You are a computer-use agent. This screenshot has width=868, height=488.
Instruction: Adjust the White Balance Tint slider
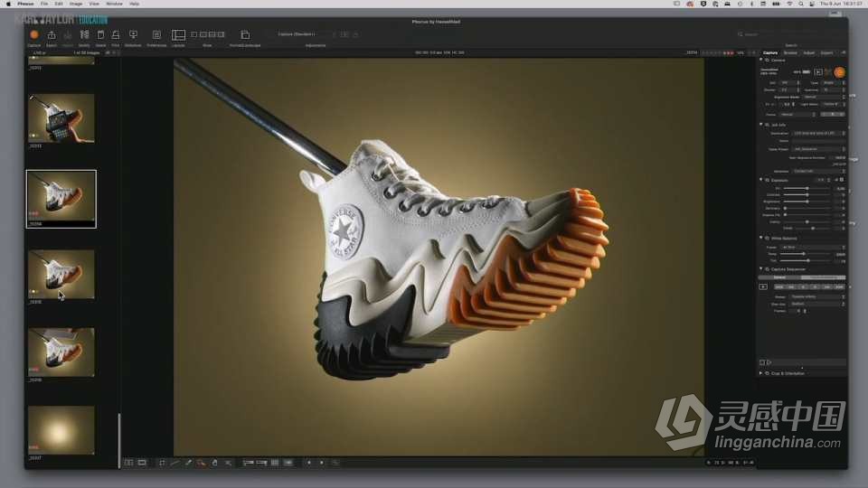807,260
